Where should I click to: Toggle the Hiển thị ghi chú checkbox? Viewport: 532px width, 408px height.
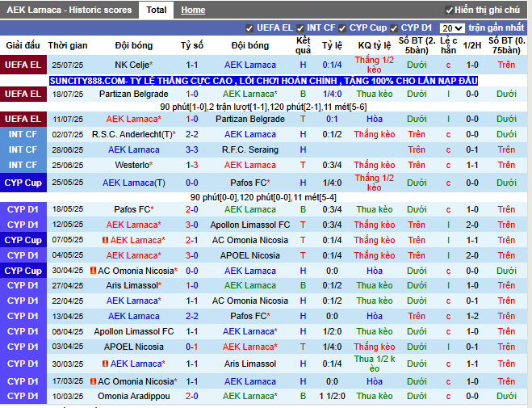[449, 11]
